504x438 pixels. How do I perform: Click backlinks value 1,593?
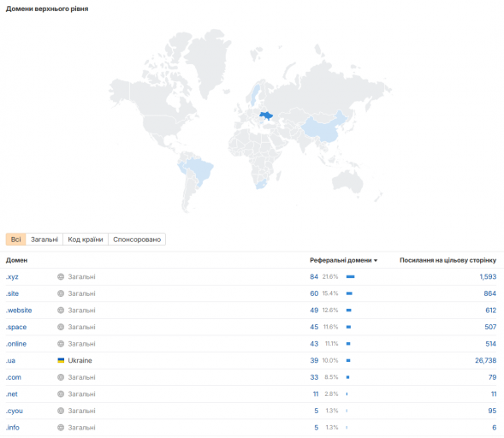pyautogui.click(x=488, y=276)
